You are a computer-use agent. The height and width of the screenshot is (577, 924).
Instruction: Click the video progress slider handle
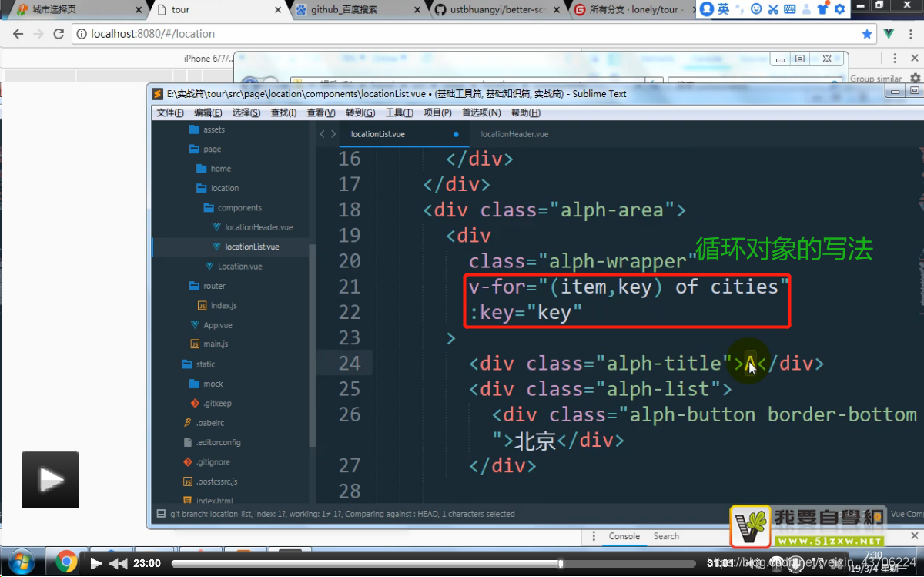pos(561,564)
